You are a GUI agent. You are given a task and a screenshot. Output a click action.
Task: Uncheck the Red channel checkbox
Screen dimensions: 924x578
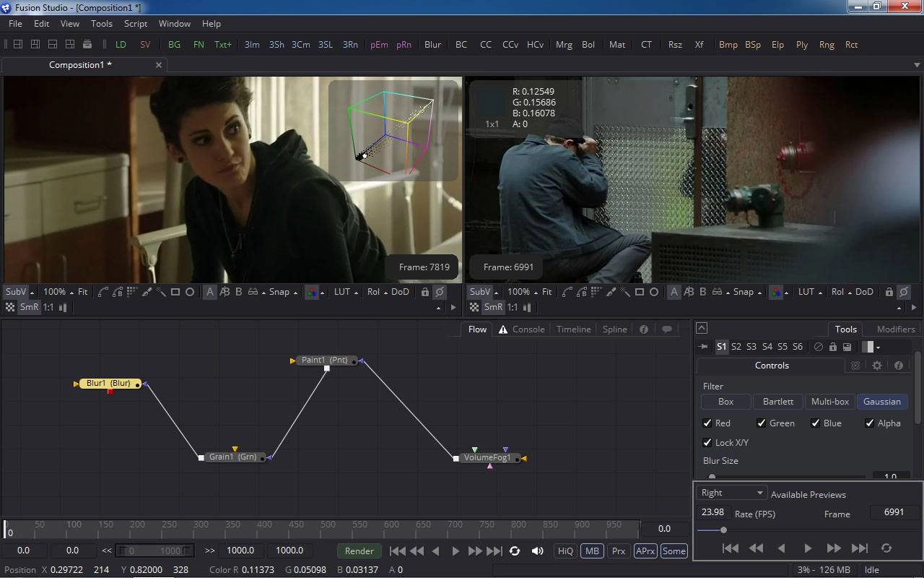pyautogui.click(x=707, y=423)
